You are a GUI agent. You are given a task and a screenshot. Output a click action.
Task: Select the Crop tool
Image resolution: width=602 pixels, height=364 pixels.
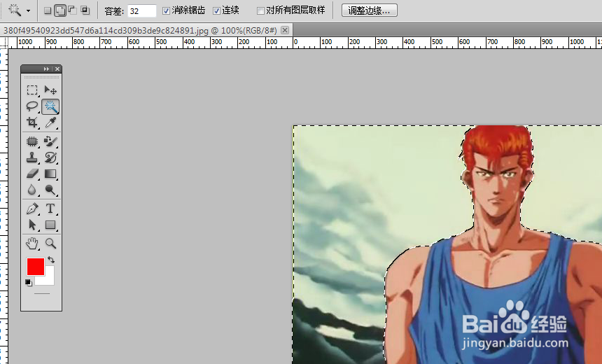(32, 122)
